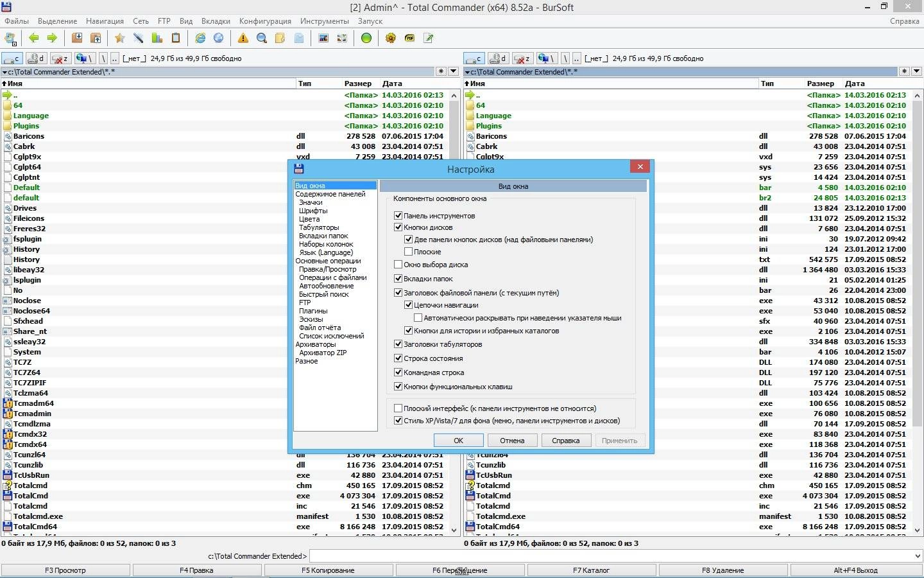Click the picture thumbnail view toolbar icon
924x578 pixels.
(x=323, y=38)
